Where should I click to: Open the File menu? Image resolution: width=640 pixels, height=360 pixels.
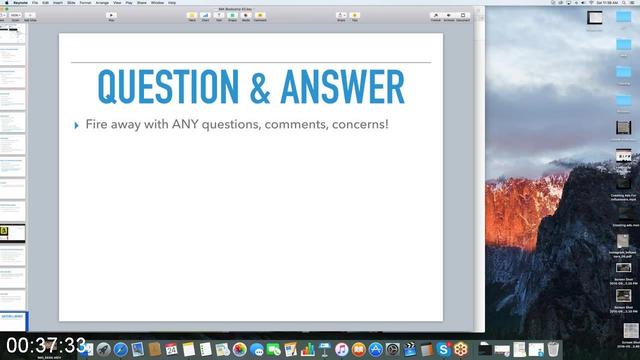click(x=35, y=2)
